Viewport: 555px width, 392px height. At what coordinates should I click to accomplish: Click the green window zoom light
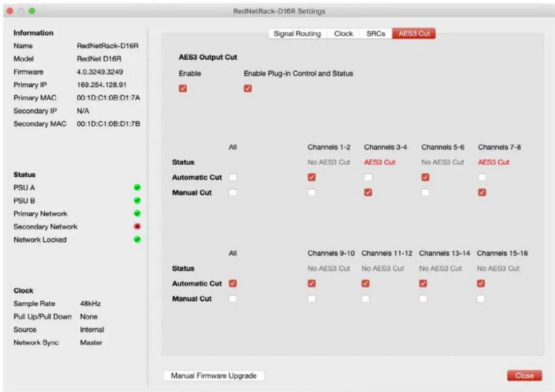pos(32,11)
